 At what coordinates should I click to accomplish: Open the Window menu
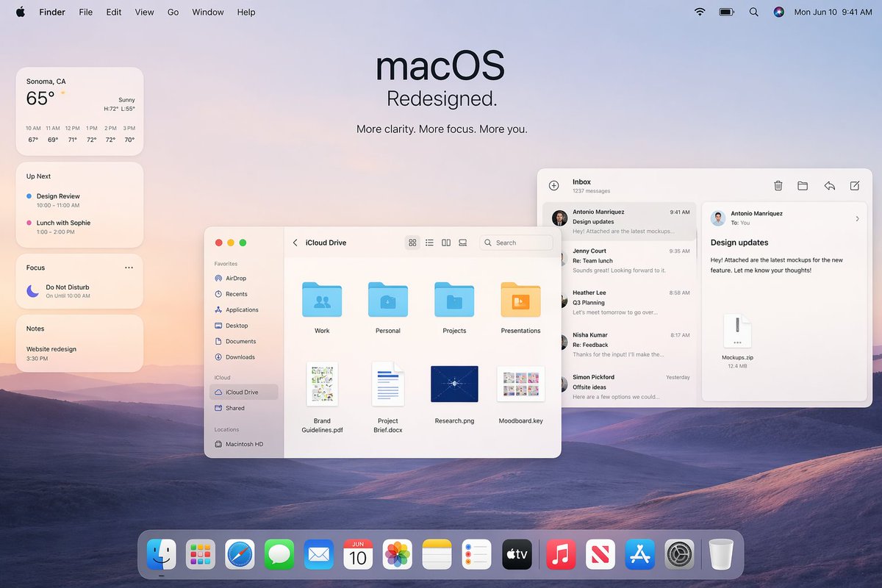(x=207, y=12)
